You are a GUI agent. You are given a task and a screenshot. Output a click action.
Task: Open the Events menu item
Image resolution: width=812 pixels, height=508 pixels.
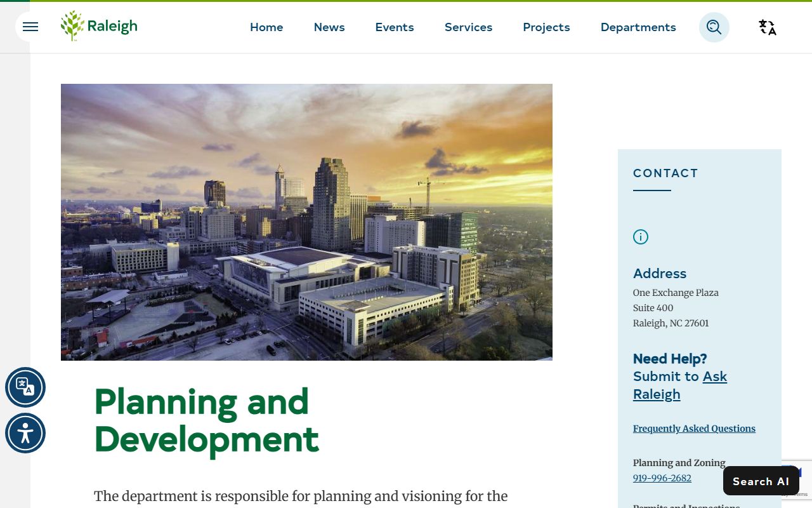coord(395,27)
